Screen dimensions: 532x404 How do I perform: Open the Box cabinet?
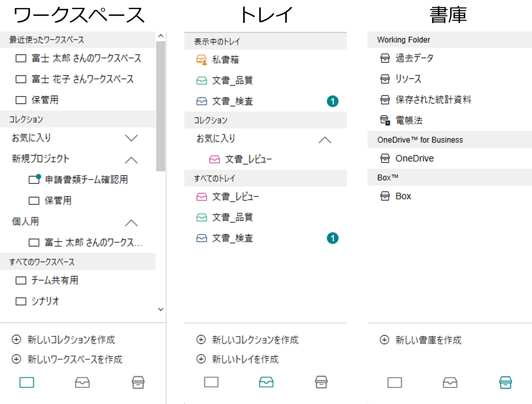coord(450,196)
